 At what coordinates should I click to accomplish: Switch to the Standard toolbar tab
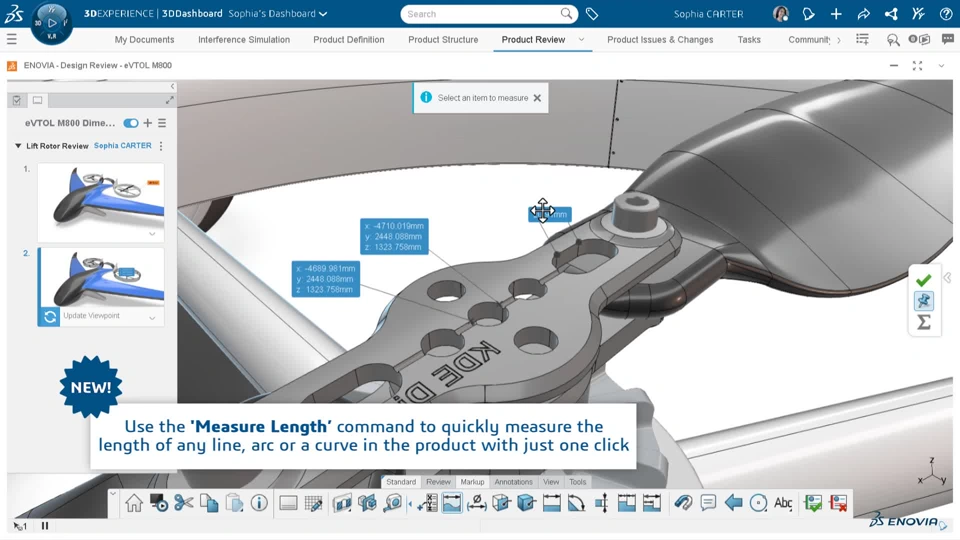pyautogui.click(x=401, y=482)
